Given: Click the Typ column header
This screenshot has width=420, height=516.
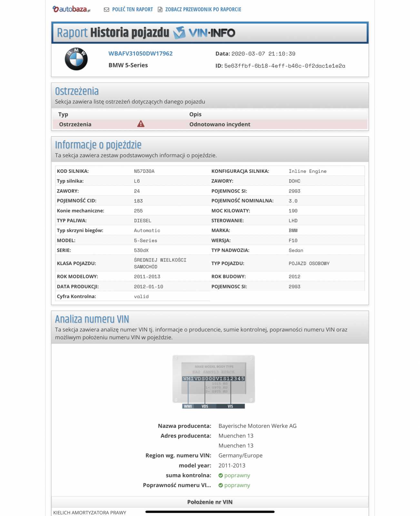Looking at the screenshot, I should click(x=63, y=114).
